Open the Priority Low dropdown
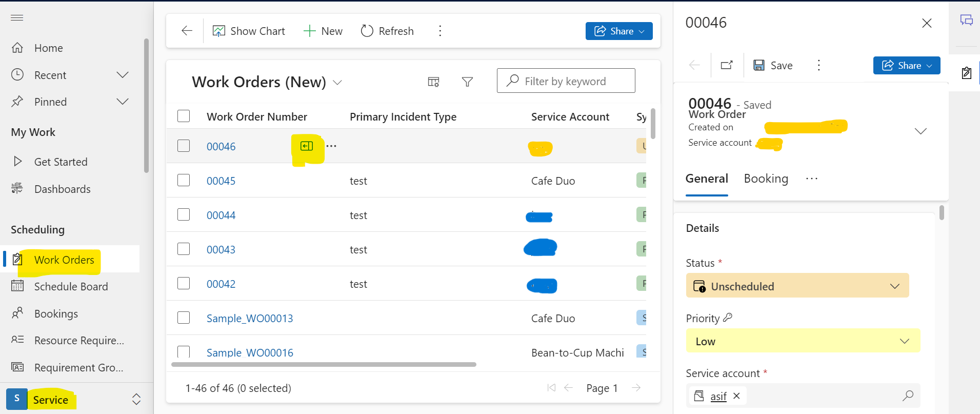Screen dimensions: 980x414 click(803, 341)
